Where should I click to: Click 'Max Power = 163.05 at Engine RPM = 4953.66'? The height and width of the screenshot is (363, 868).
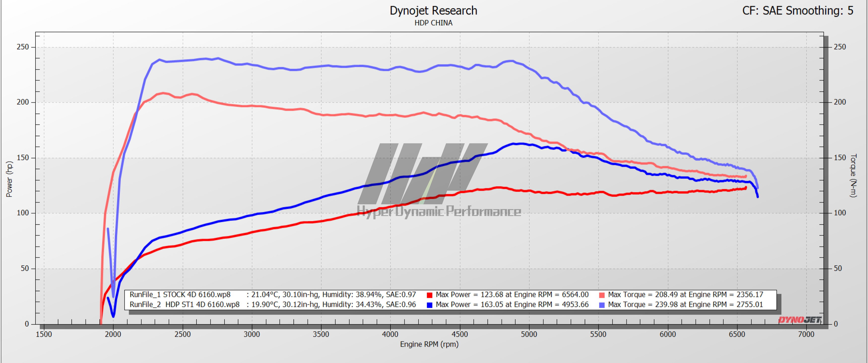point(512,304)
